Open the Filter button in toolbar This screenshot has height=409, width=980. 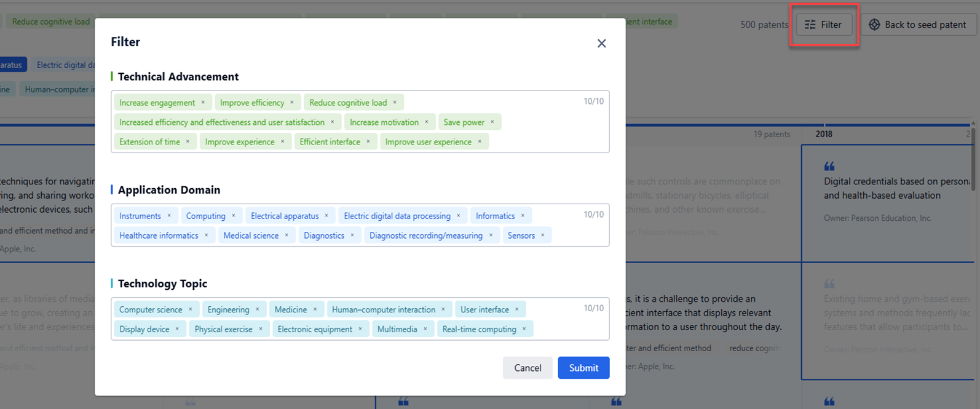point(824,25)
